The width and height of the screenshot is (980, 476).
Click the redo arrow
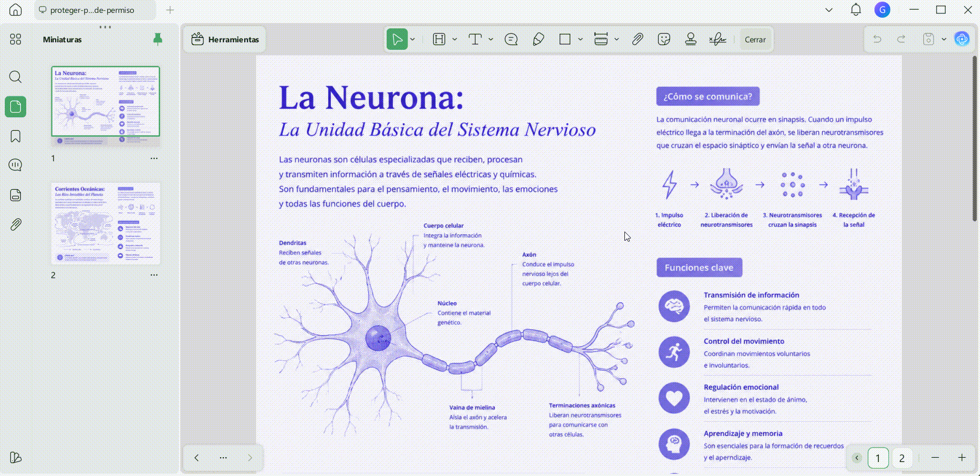(x=901, y=39)
